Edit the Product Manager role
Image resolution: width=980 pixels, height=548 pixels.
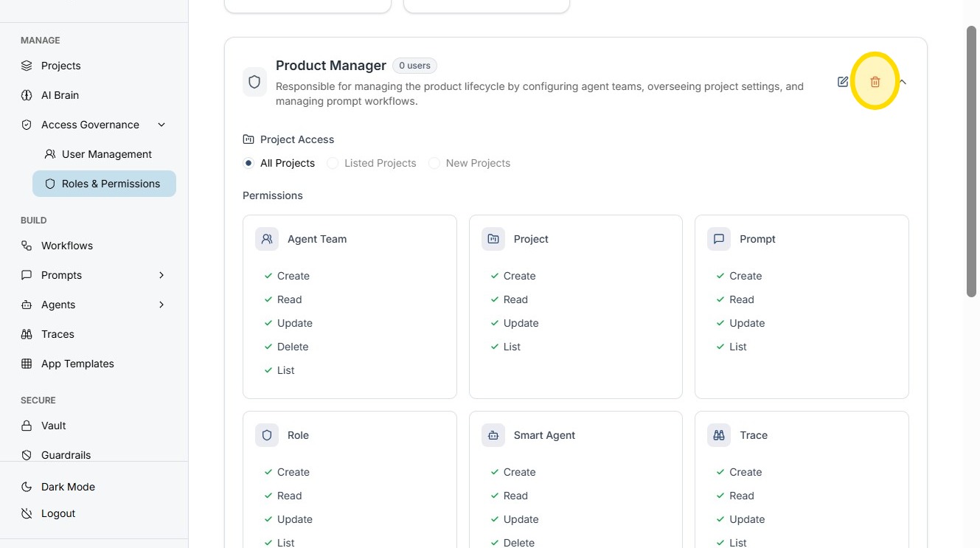(x=843, y=82)
